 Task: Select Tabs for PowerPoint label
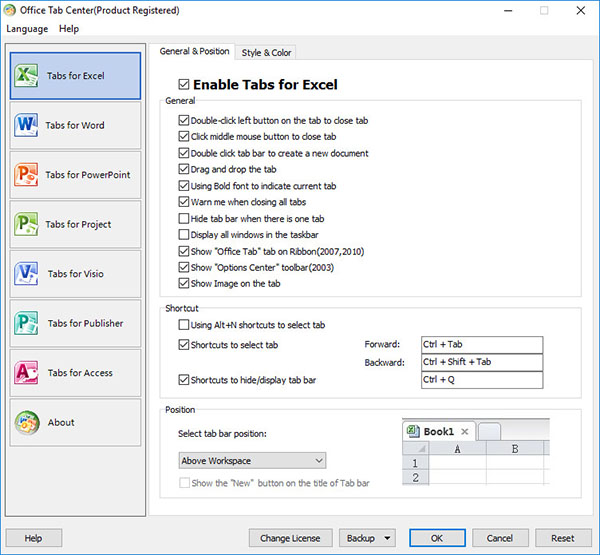tap(88, 175)
